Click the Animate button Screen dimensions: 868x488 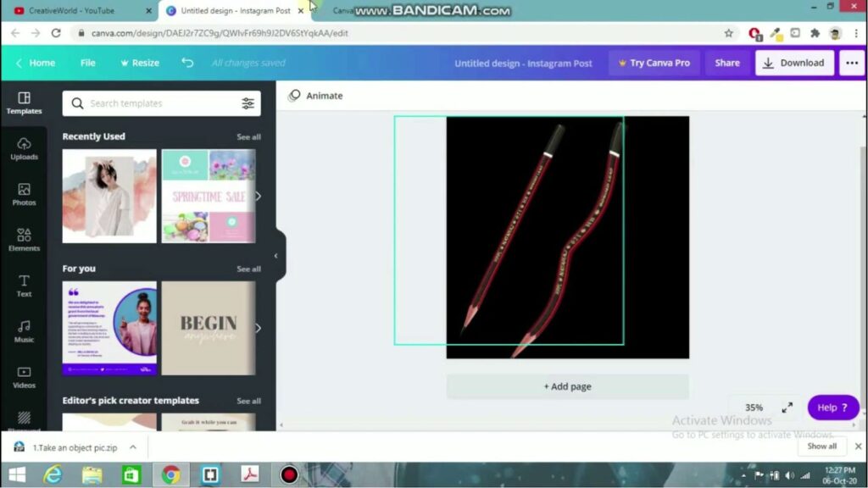click(x=315, y=96)
